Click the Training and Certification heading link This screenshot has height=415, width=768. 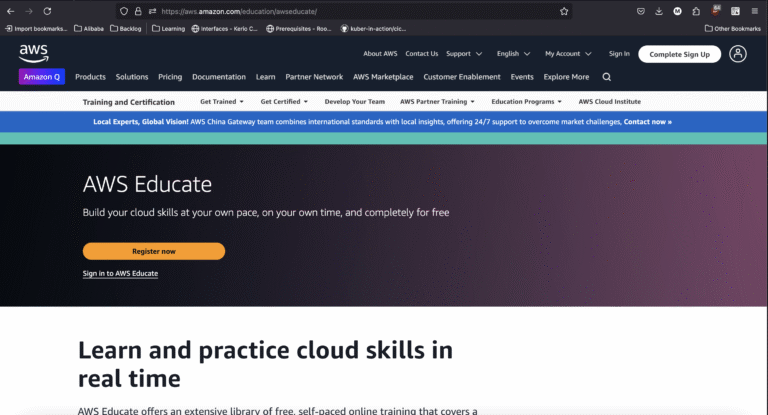(128, 102)
